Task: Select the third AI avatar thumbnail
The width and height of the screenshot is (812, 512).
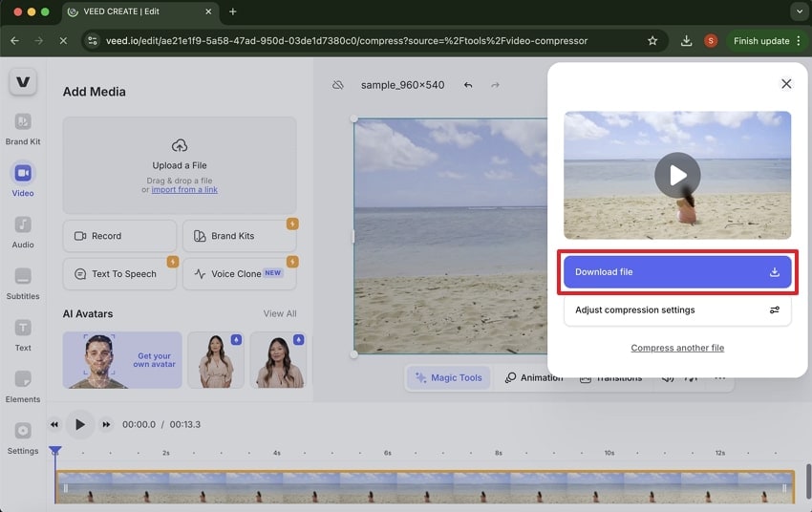Action: click(278, 360)
